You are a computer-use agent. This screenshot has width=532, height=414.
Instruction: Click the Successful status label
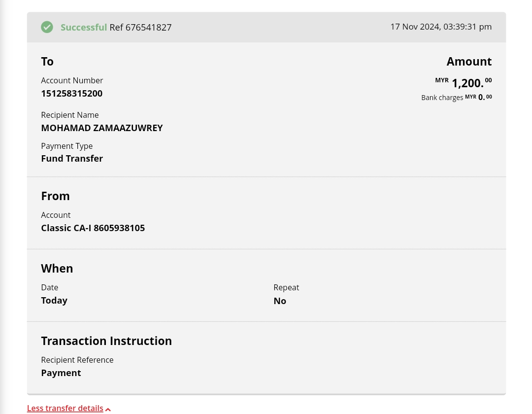point(83,27)
